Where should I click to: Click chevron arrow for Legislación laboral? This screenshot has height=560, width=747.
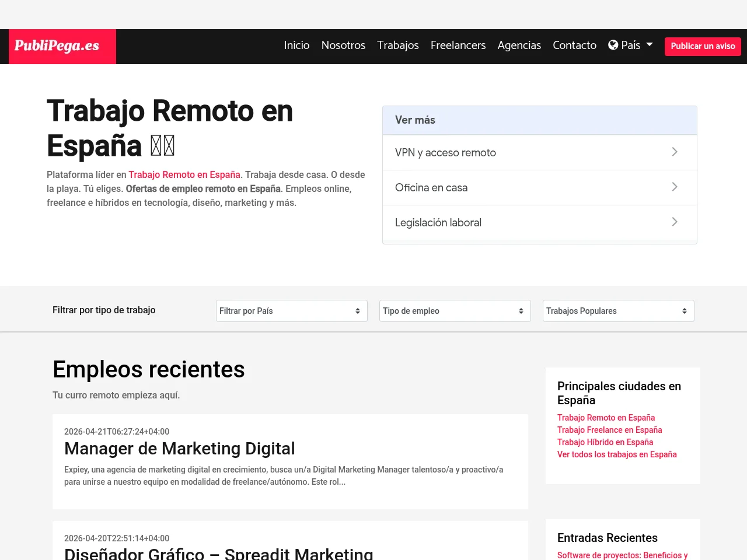click(675, 222)
